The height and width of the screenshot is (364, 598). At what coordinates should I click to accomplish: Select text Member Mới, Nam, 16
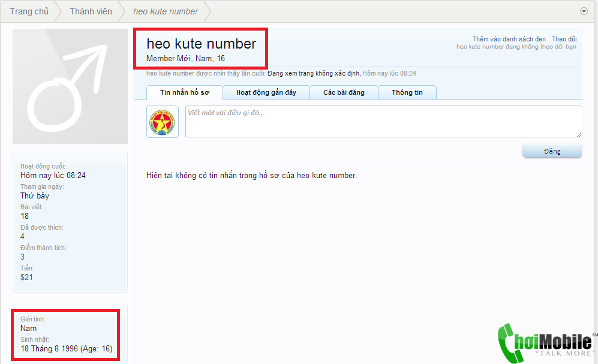(186, 58)
